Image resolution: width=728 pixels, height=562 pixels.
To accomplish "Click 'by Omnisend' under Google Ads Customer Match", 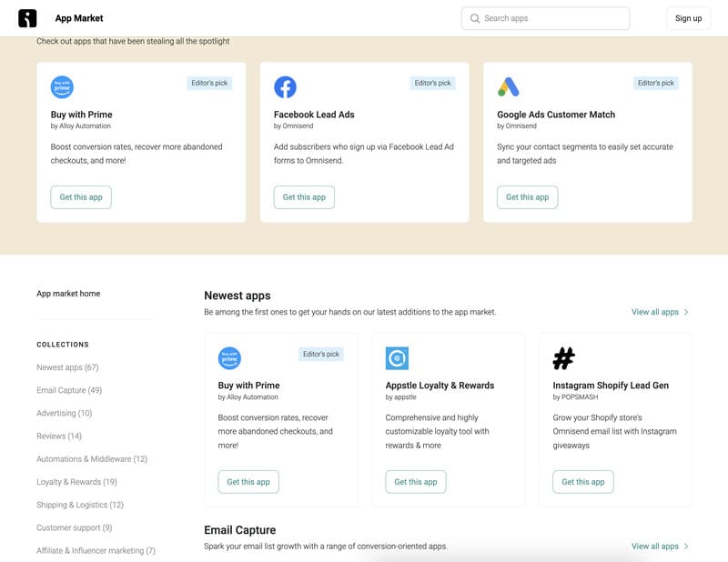I will coord(517,125).
